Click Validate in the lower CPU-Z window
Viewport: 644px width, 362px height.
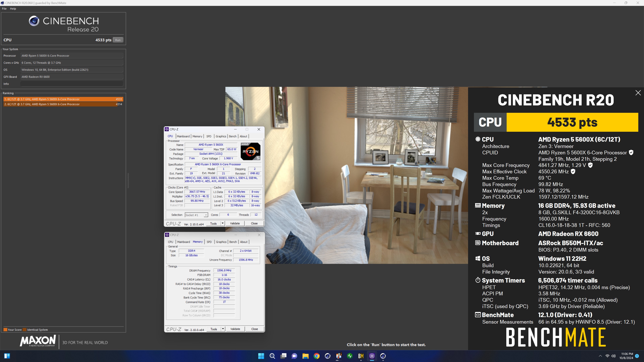235,329
